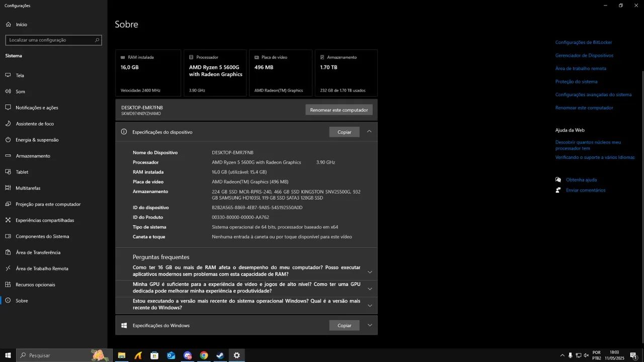Click POR PTB2 language indicator
Screen dimensions: 644x362
597,355
